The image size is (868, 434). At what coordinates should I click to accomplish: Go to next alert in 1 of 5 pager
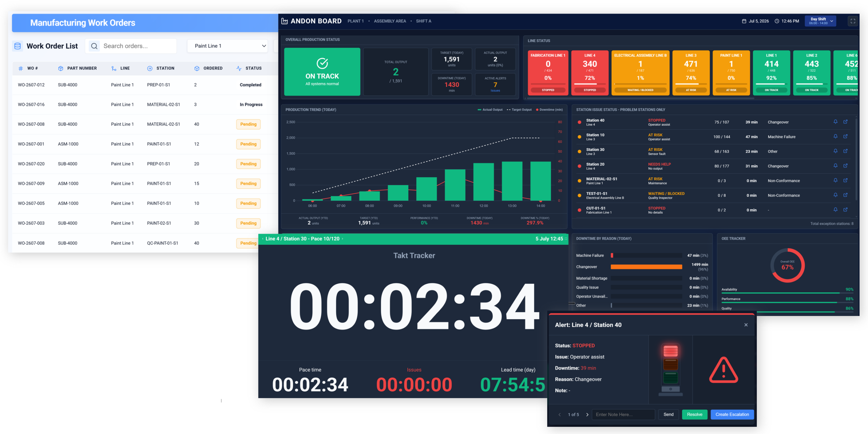[587, 414]
